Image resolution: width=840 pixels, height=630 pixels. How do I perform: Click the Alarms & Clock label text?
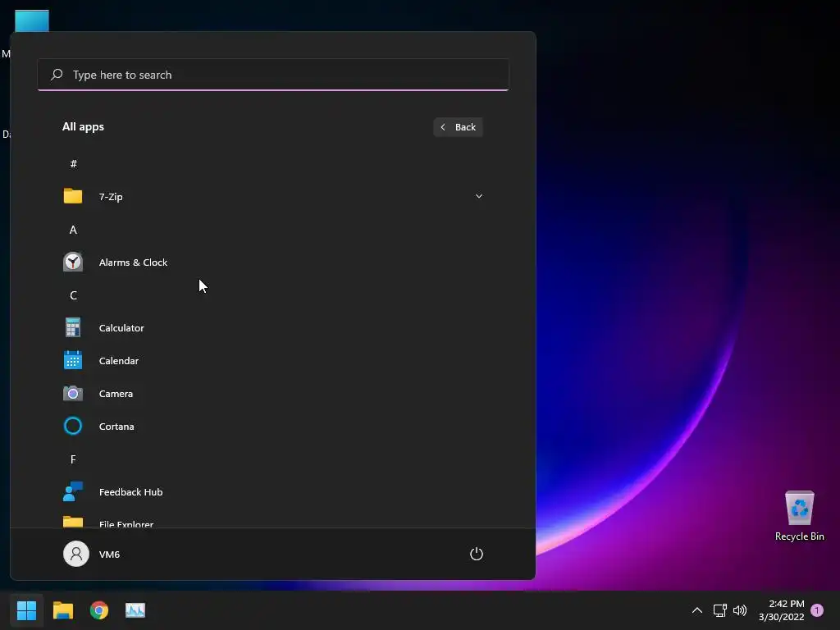coord(133,262)
